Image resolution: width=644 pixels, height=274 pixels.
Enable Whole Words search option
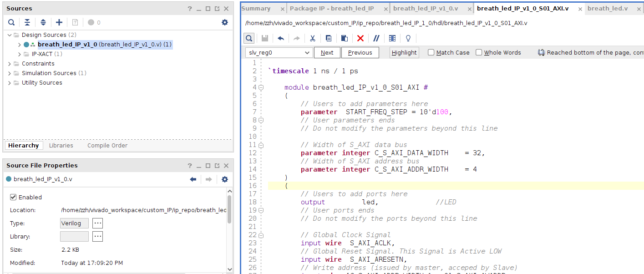pyautogui.click(x=479, y=52)
